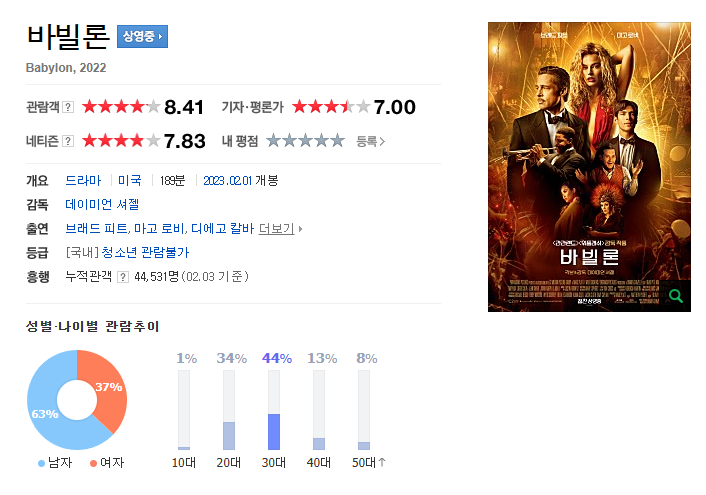Rate the third star in 내 평점
The height and width of the screenshot is (495, 706).
point(306,141)
